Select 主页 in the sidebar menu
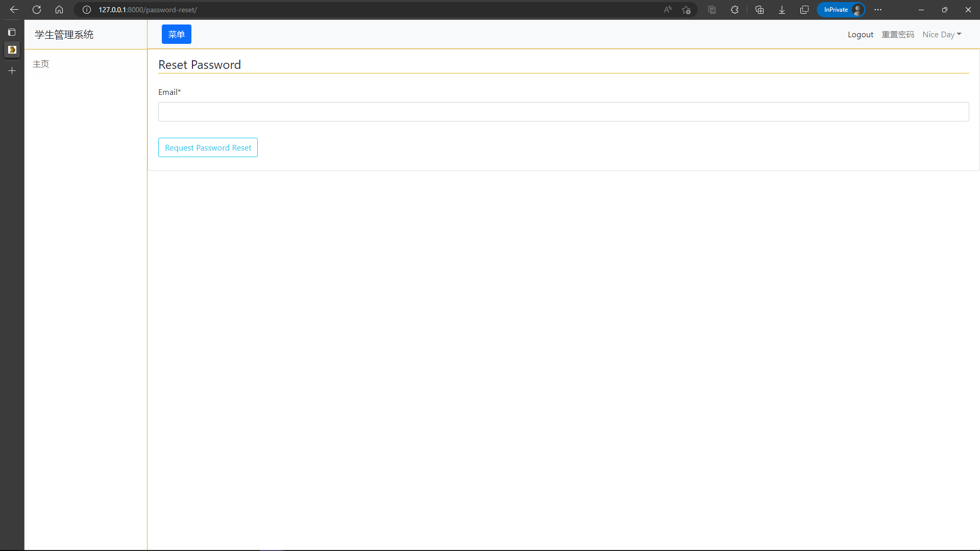This screenshot has height=551, width=980. pos(41,64)
